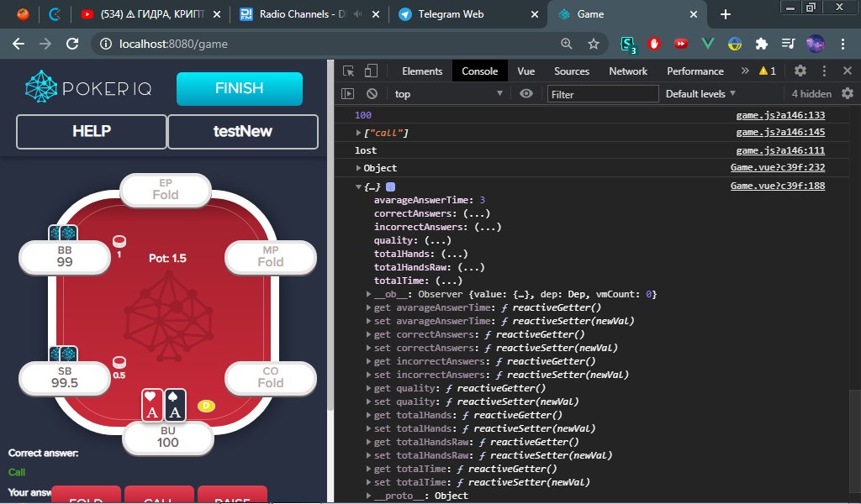861x504 pixels.
Task: Open console settings gear
Action: (848, 94)
